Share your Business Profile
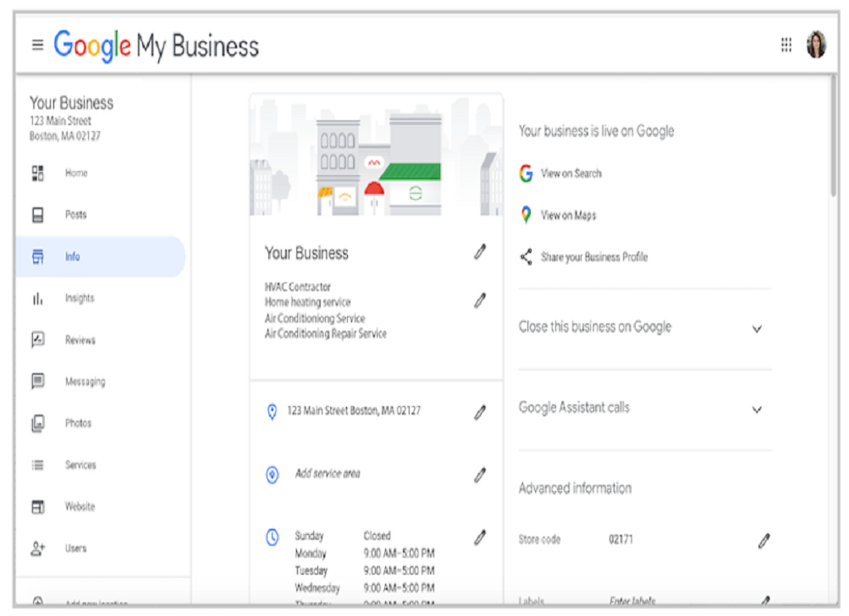The height and width of the screenshot is (616, 849). [x=593, y=257]
